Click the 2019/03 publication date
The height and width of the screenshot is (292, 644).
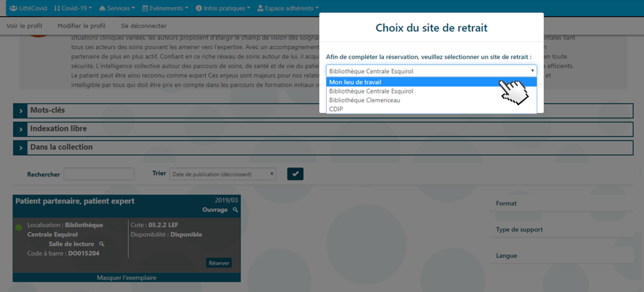click(226, 200)
